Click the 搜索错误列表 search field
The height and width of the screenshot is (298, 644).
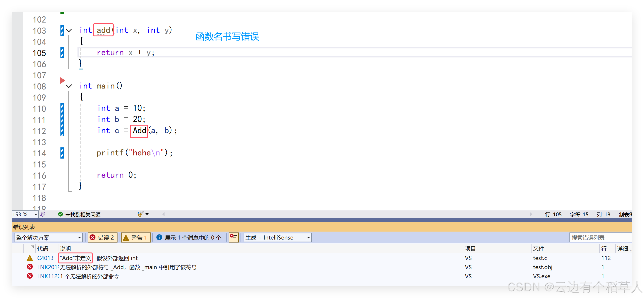pos(600,237)
